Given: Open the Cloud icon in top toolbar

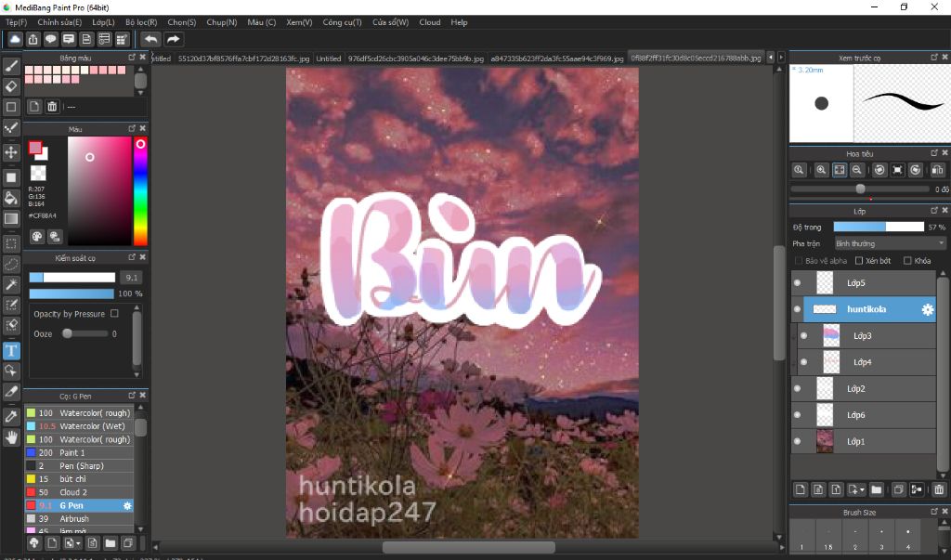Looking at the screenshot, I should 15,39.
